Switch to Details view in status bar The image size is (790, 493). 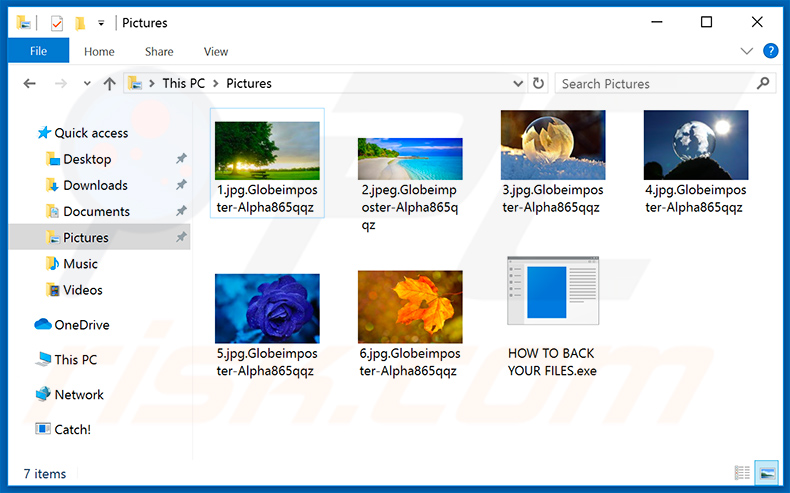click(742, 473)
